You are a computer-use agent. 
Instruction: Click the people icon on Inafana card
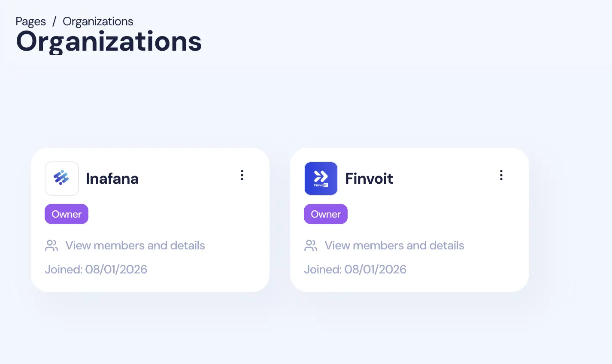(52, 246)
